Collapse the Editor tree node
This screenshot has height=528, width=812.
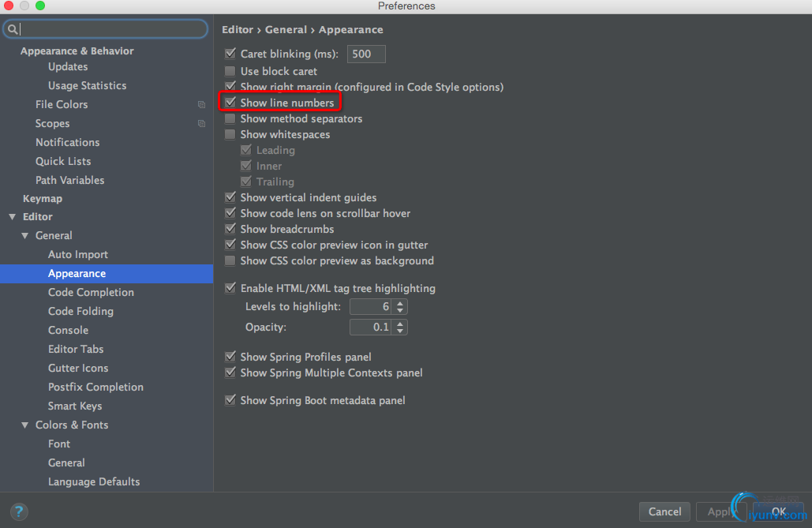tap(13, 216)
